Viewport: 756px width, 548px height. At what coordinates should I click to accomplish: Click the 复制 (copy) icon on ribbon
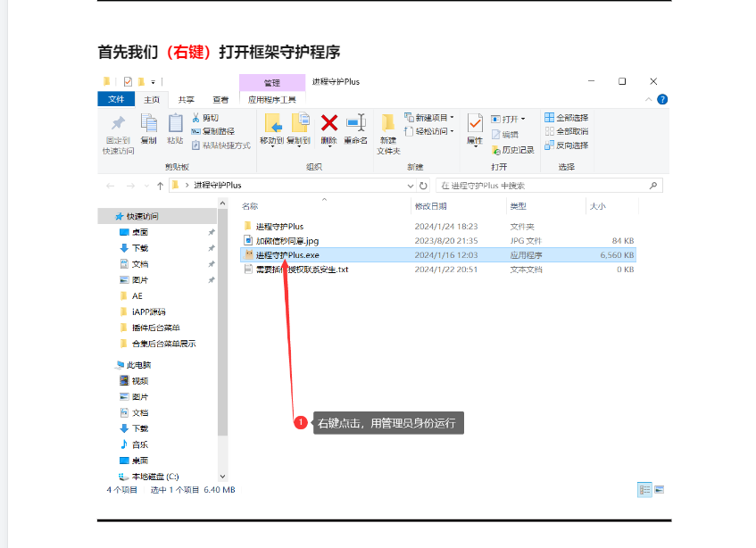pyautogui.click(x=149, y=125)
